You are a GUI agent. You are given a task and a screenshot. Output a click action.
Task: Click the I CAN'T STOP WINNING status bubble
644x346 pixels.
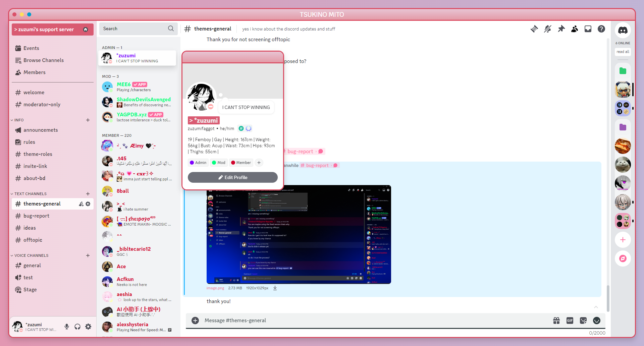[246, 107]
